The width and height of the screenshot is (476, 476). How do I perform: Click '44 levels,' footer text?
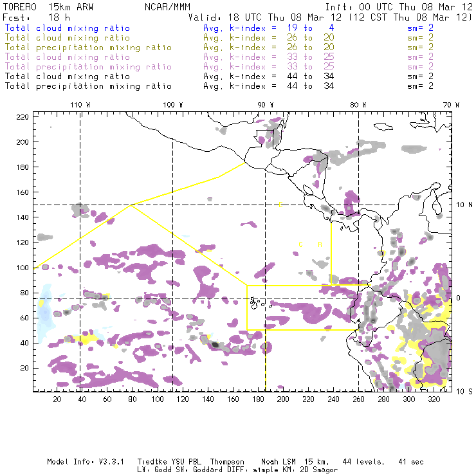[363, 462]
